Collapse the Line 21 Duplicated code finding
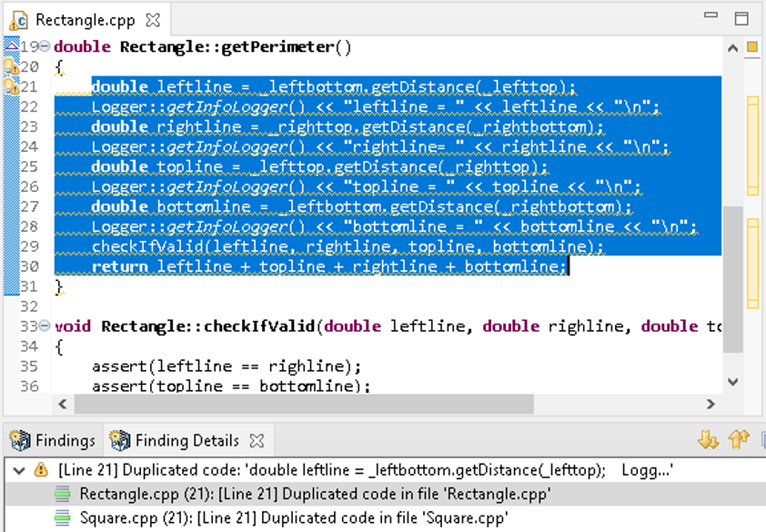The height and width of the screenshot is (532, 766). coord(19,470)
